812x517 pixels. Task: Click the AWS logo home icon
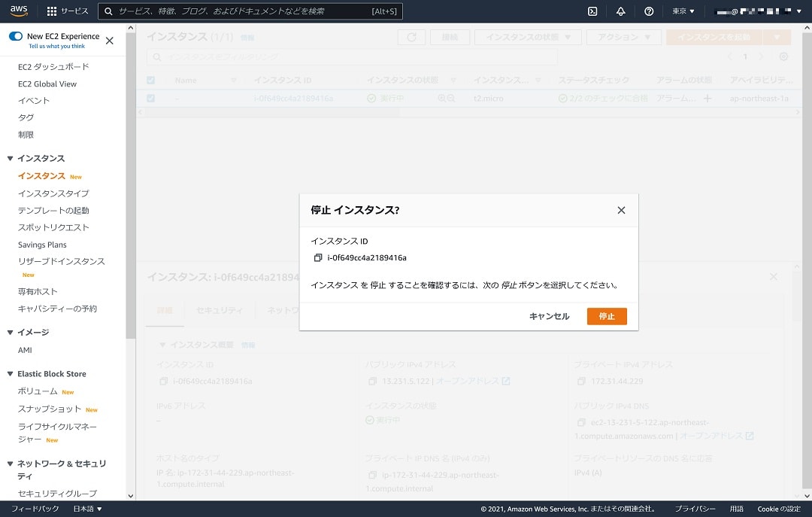point(19,11)
